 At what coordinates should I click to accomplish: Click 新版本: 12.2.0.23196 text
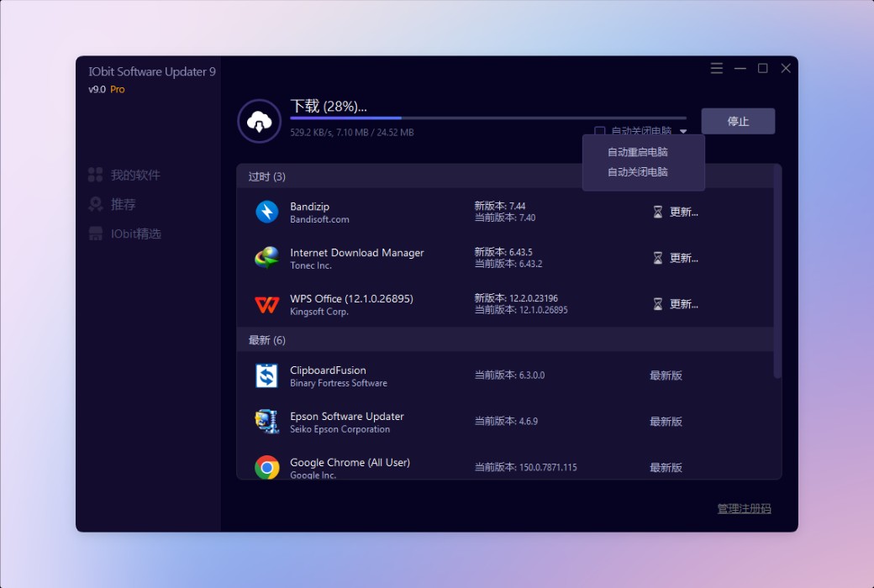point(516,299)
